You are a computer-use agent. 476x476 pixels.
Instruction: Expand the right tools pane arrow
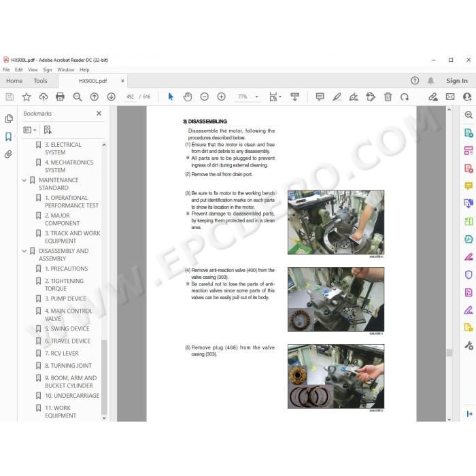(x=469, y=413)
